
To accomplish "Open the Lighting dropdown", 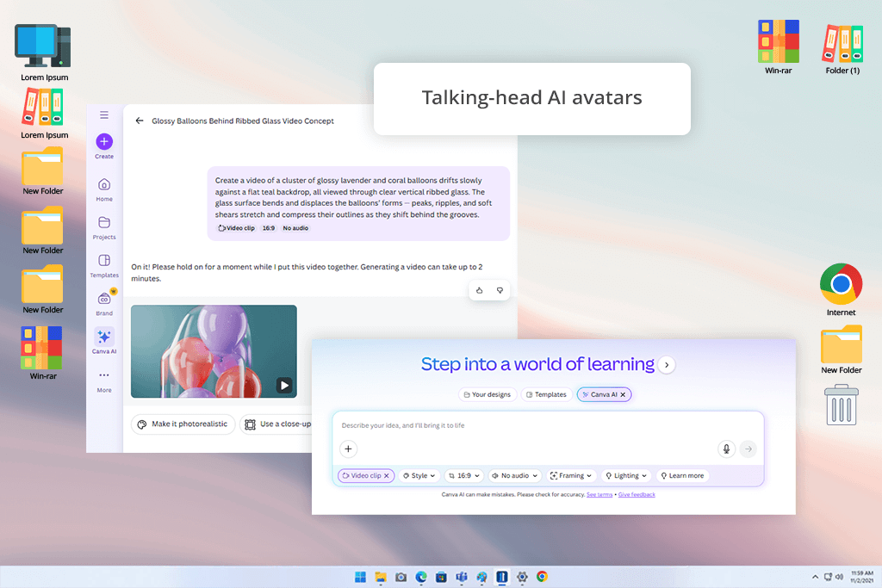I will 626,475.
